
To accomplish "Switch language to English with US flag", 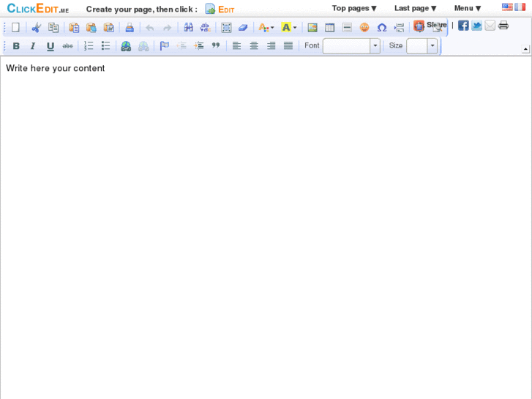I will (507, 7).
